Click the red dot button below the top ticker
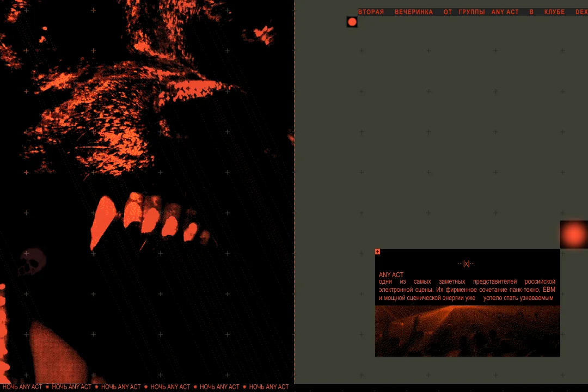588x392 pixels. tap(352, 22)
